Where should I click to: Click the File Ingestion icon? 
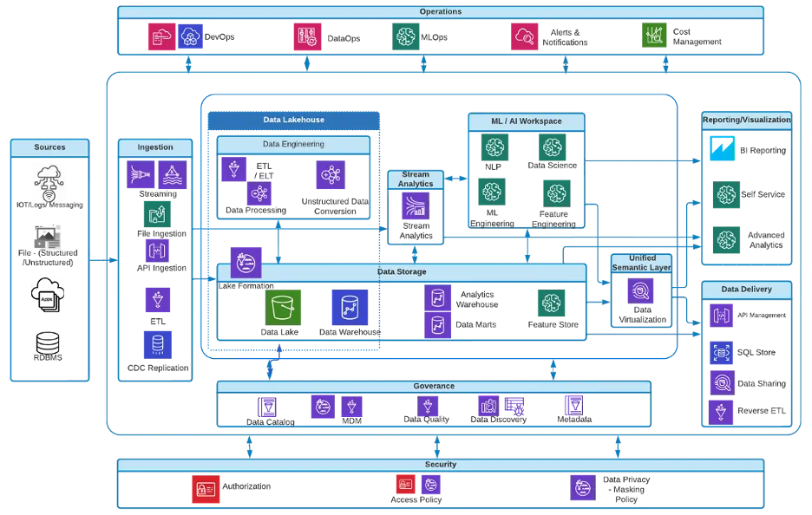click(x=157, y=214)
